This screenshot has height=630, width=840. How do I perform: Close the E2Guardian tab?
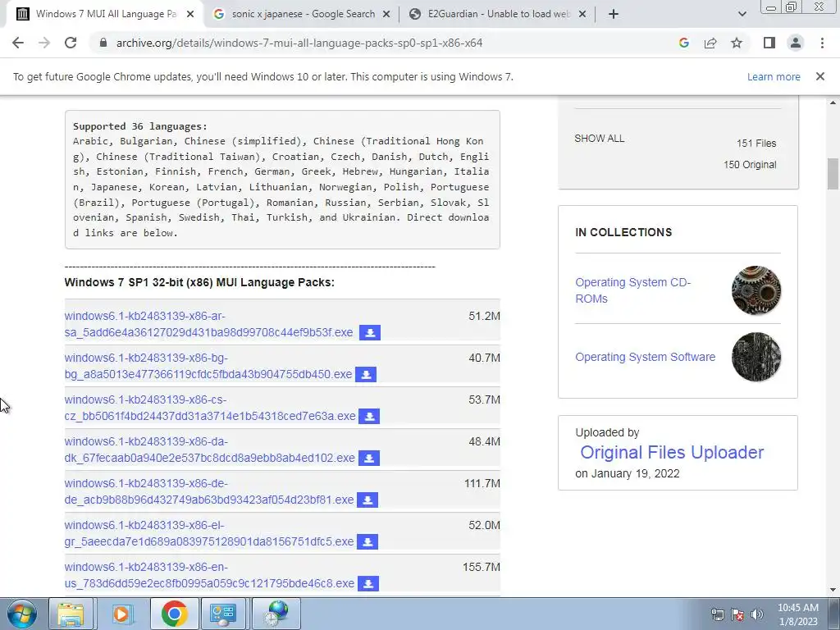(x=582, y=15)
